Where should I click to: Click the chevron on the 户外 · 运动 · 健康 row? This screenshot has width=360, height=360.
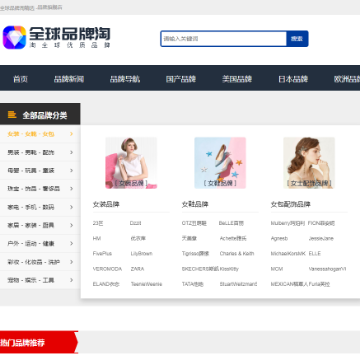pyautogui.click(x=71, y=244)
